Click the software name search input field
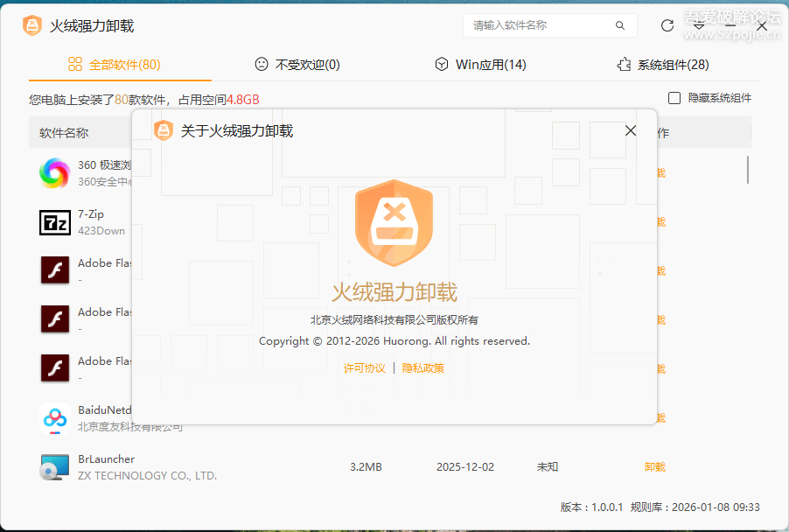 point(542,25)
